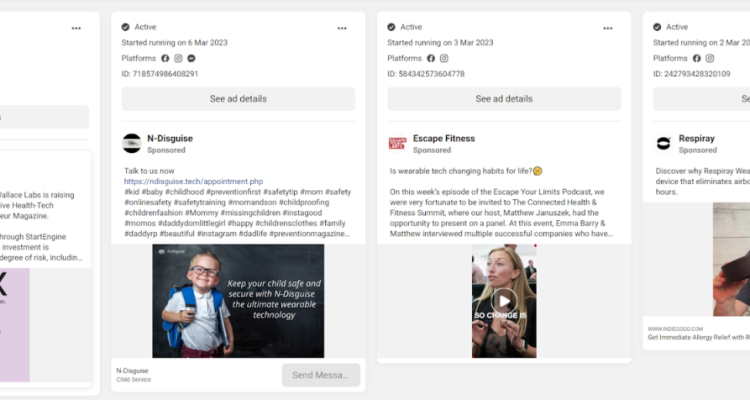This screenshot has width=750, height=400.
Task: Click 'Is wearable tech changing habits for life?' text
Action: [x=461, y=171]
